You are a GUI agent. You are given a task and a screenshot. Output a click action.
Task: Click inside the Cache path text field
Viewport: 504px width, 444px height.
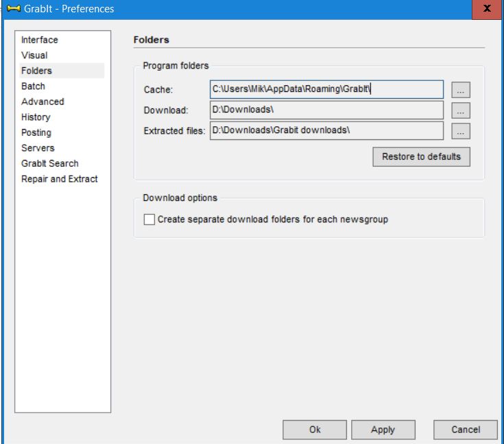coord(326,90)
